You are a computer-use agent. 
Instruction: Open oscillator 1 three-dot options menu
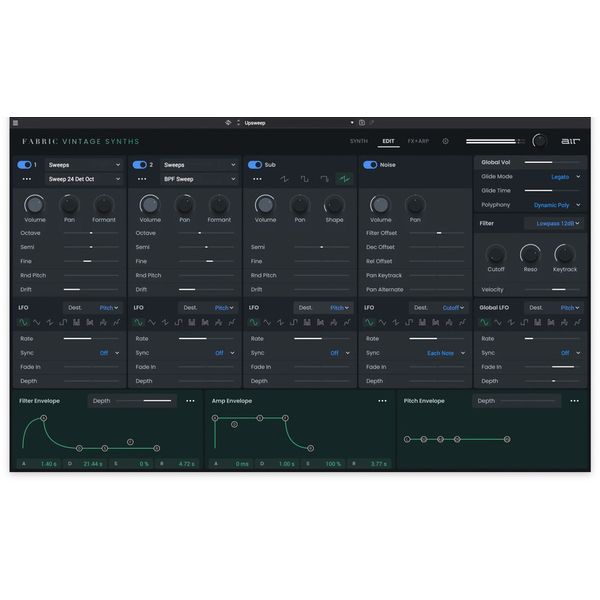coord(27,179)
